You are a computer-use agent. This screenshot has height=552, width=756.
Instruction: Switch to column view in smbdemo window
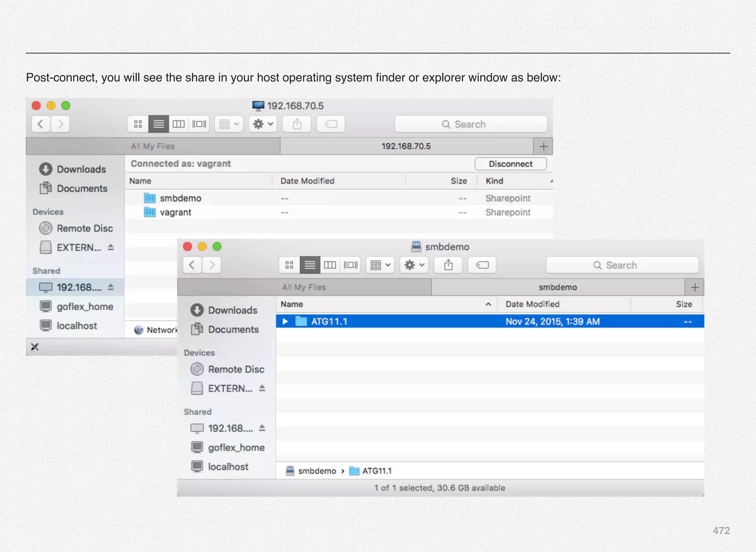coord(330,265)
